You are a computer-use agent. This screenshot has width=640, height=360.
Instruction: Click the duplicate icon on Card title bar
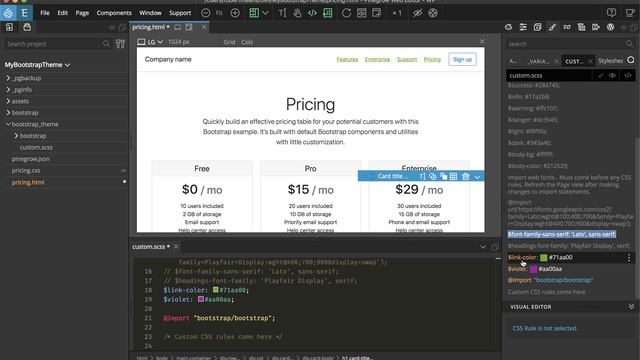point(443,176)
